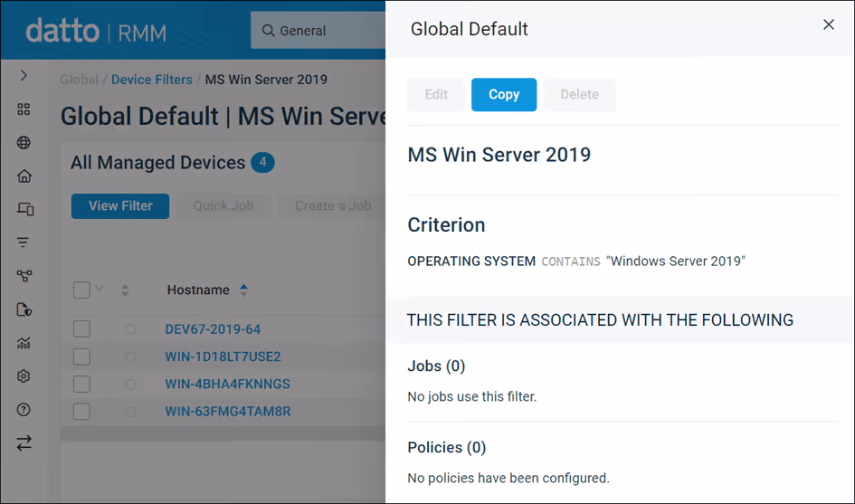Click the search magnifier icon
The image size is (855, 504).
pyautogui.click(x=268, y=31)
